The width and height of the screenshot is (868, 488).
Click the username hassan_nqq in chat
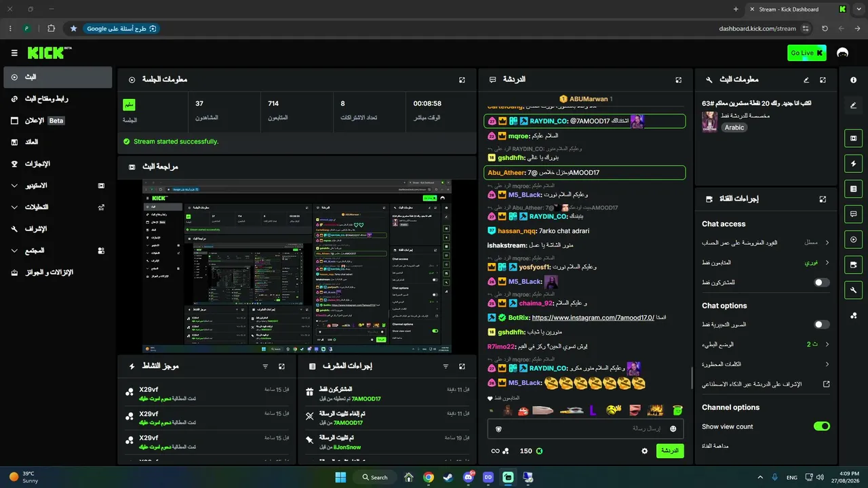[517, 230]
